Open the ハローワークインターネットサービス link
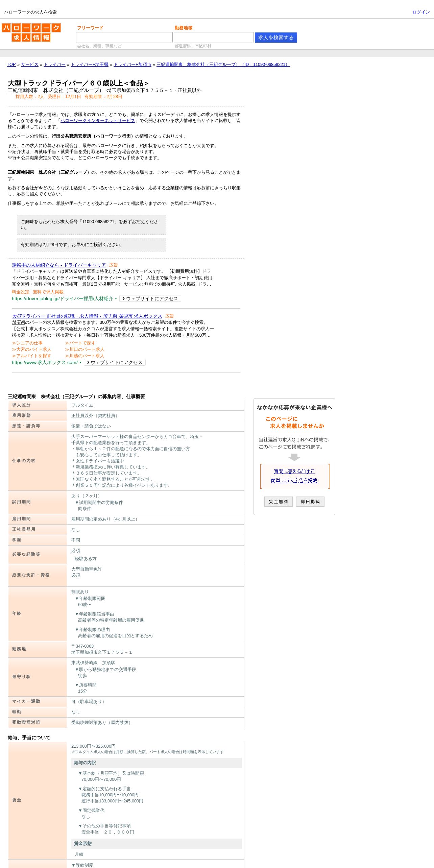This screenshot has height=868, width=434. [x=98, y=121]
